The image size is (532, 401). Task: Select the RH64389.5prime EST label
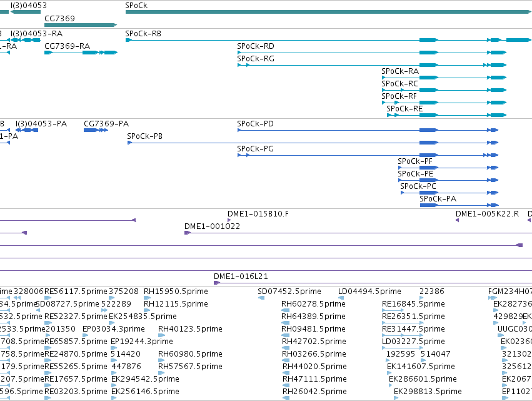(x=313, y=317)
